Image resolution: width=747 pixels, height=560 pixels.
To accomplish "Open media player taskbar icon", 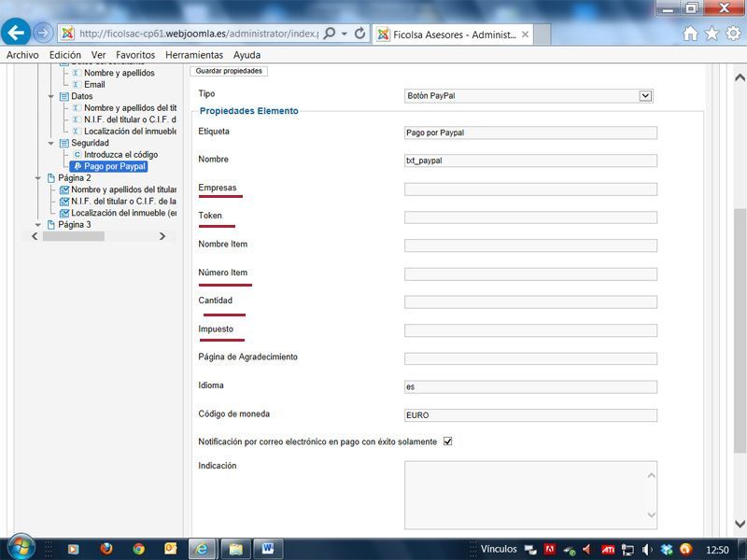I will point(73,549).
